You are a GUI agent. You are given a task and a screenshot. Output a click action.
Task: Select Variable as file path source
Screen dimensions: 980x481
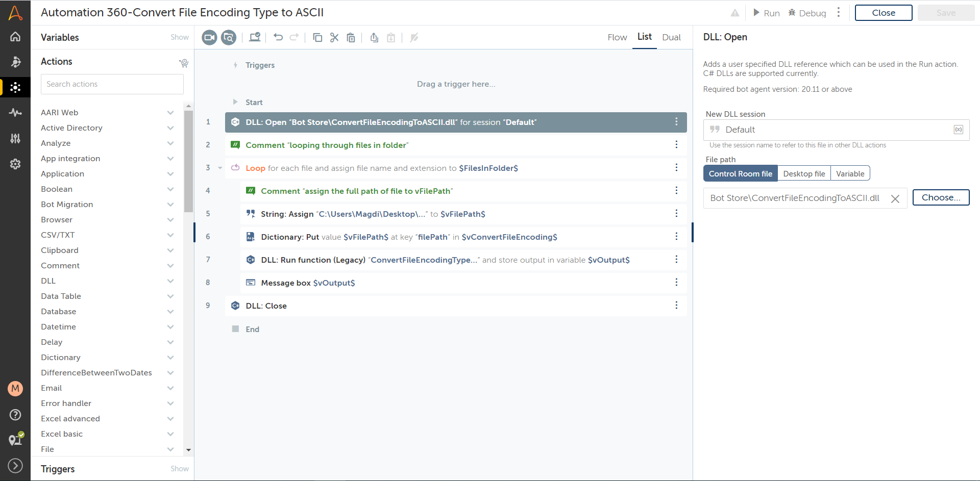click(850, 173)
